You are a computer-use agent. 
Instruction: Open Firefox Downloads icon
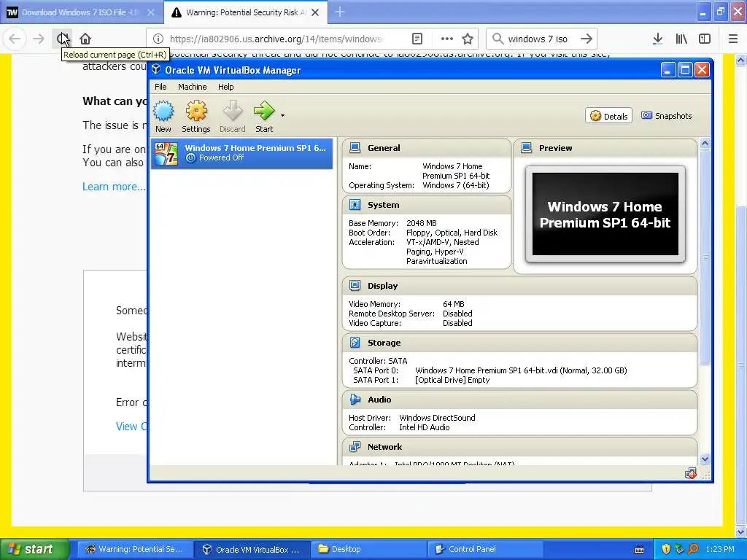click(x=658, y=39)
